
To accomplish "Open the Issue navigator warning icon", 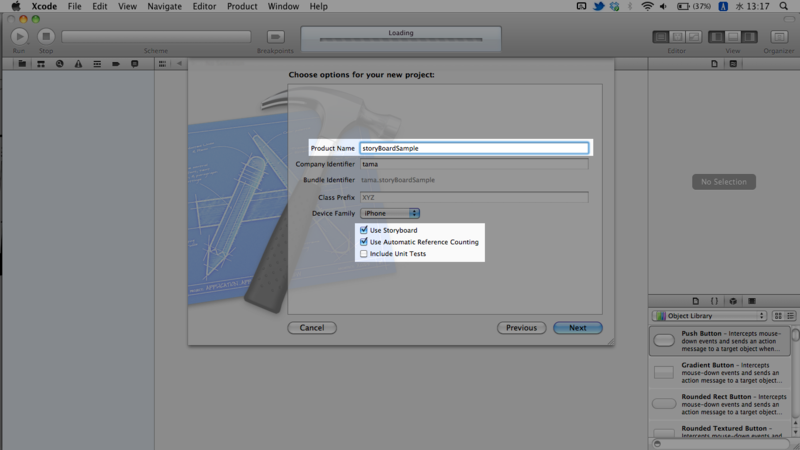I will pos(78,64).
